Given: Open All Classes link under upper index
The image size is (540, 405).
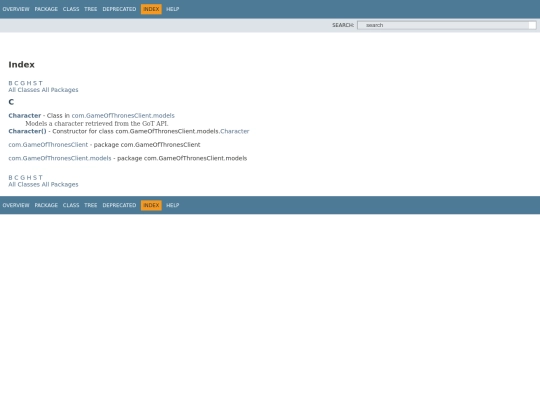Looking at the screenshot, I should coord(24,90).
